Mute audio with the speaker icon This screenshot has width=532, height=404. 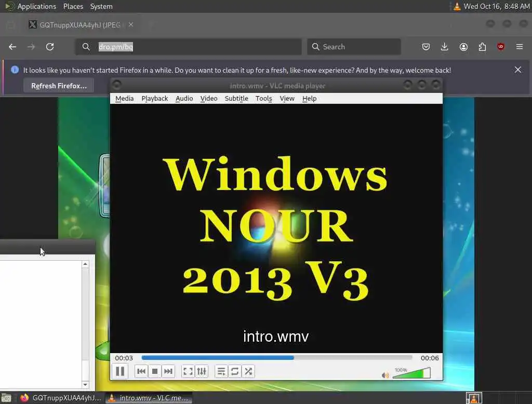[385, 375]
